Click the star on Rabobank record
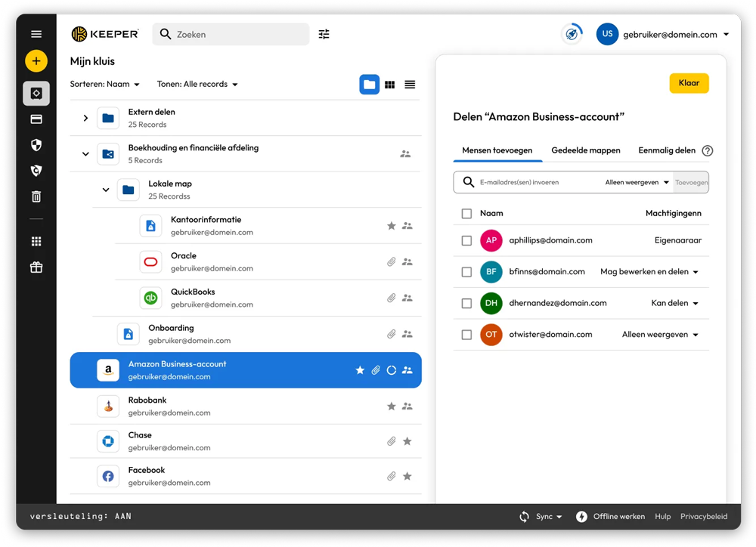 (392, 406)
